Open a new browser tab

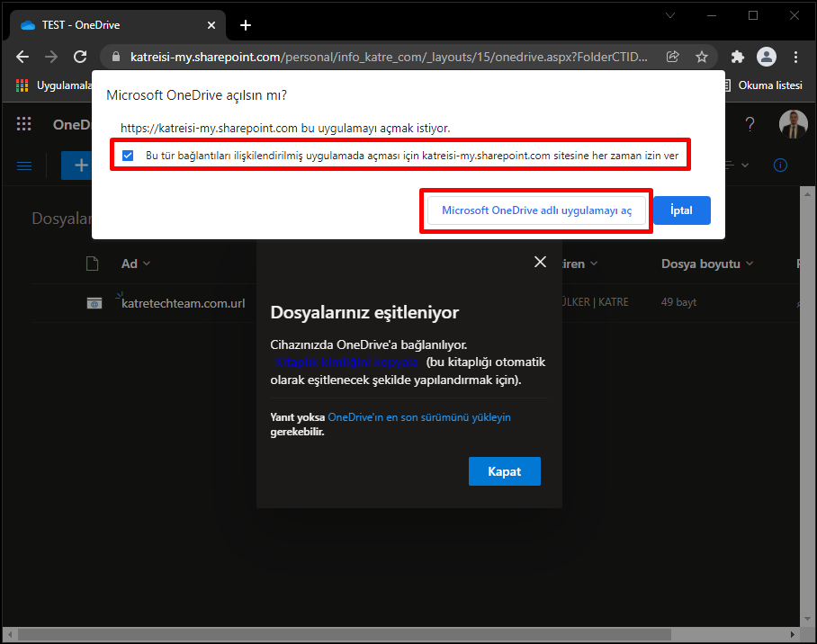[246, 25]
